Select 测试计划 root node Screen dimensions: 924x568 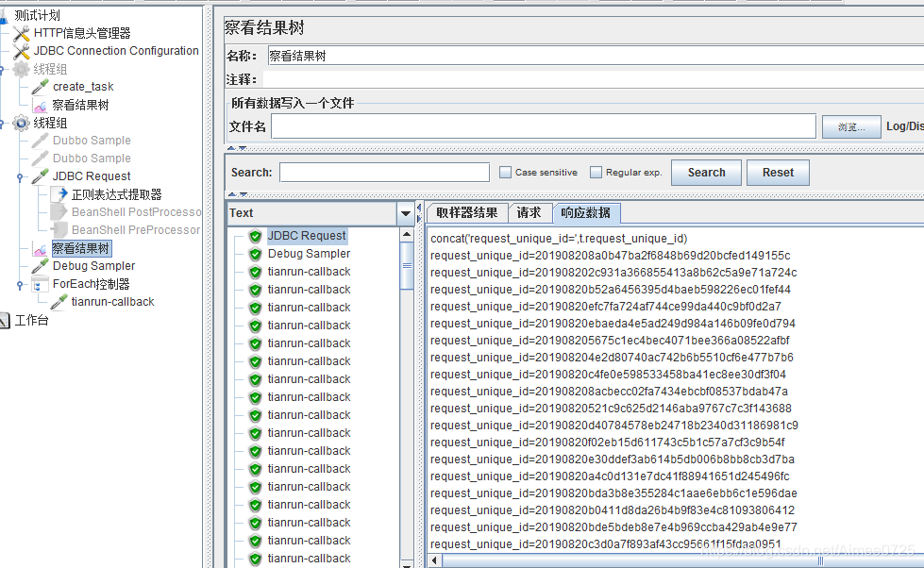click(37, 16)
